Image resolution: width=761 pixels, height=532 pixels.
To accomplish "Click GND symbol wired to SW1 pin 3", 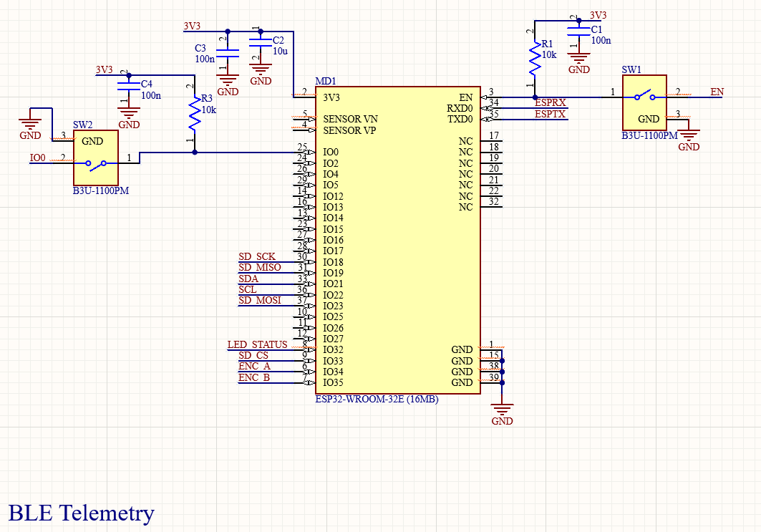I will click(x=689, y=140).
